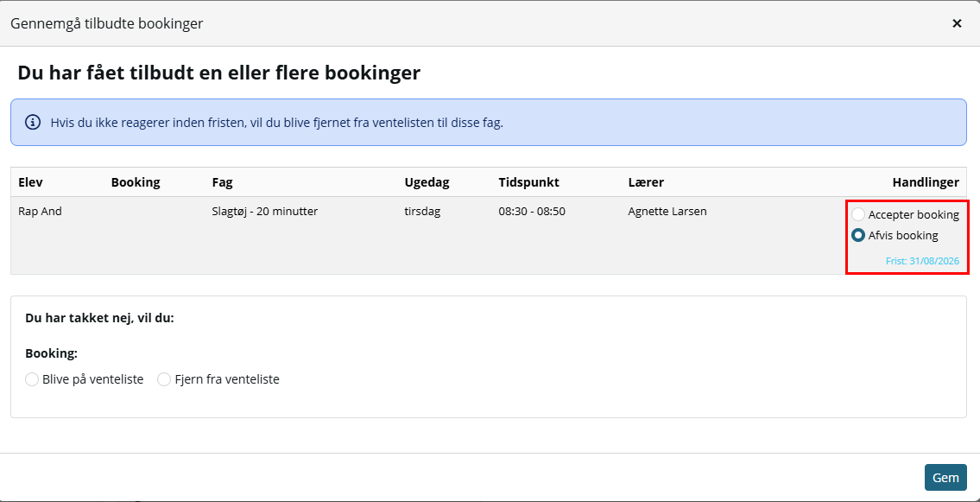This screenshot has width=980, height=502.
Task: Click the Handlinger column header
Action: [925, 182]
